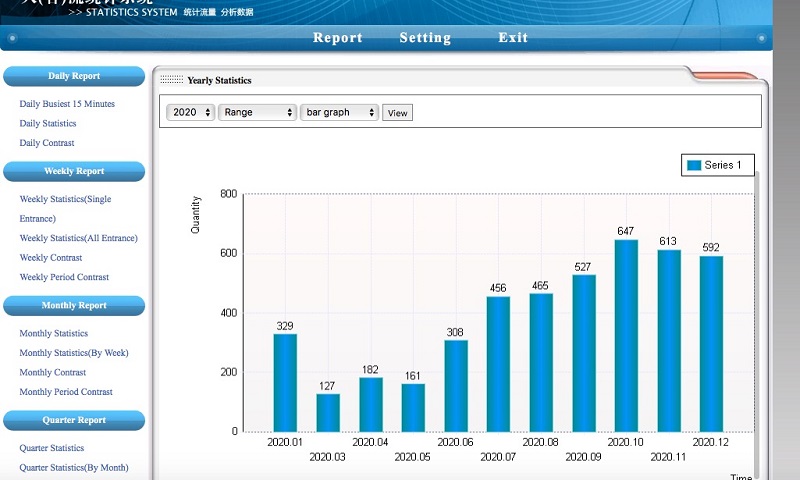Open the Range dropdown
Viewport: 800px width, 480px height.
click(x=257, y=112)
